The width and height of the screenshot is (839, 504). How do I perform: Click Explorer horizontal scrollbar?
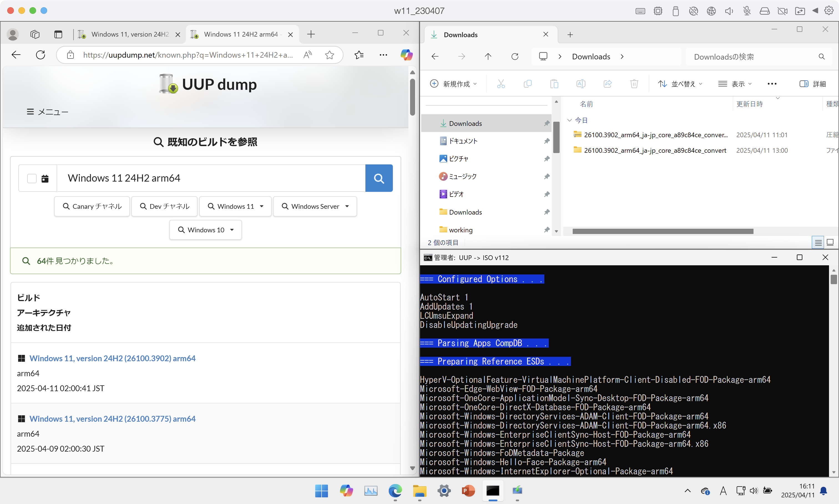click(x=663, y=231)
